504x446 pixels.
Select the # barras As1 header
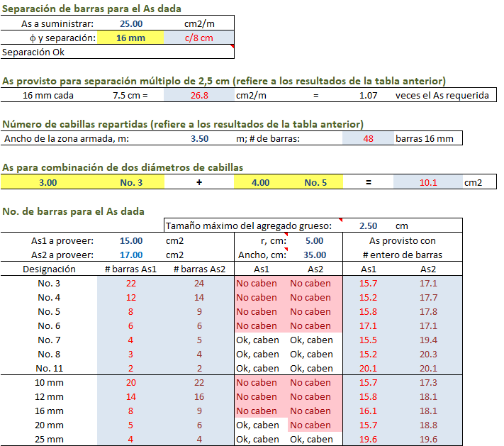(x=130, y=269)
